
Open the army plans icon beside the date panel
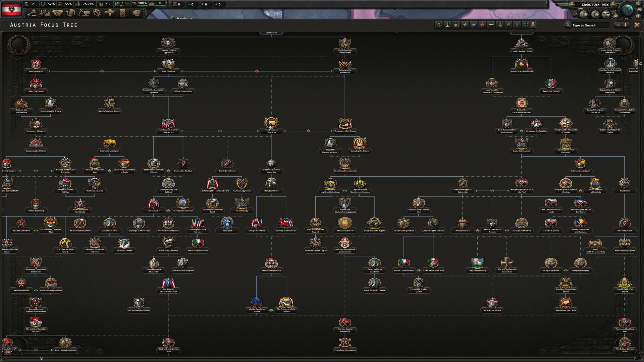(584, 15)
